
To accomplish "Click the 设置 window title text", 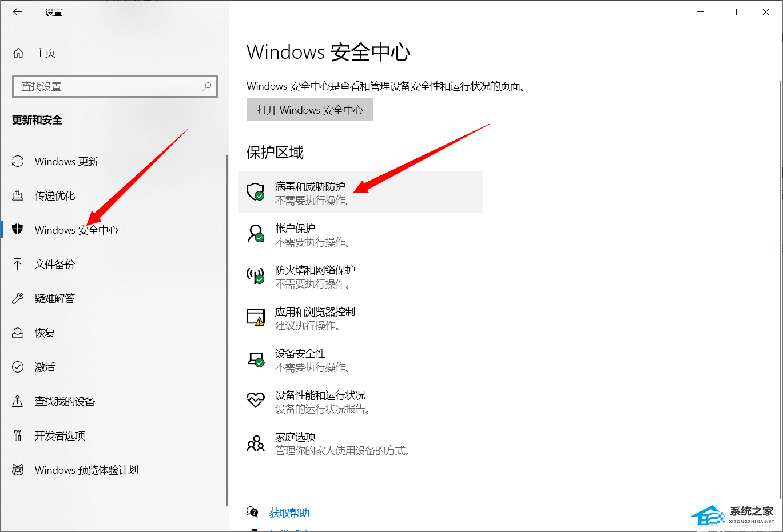I will (x=54, y=12).
